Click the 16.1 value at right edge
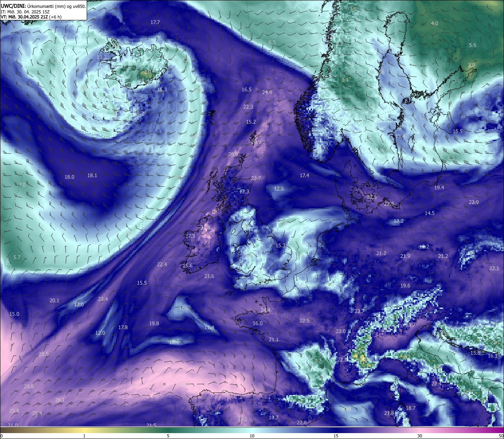The height and width of the screenshot is (439, 504). (x=493, y=356)
